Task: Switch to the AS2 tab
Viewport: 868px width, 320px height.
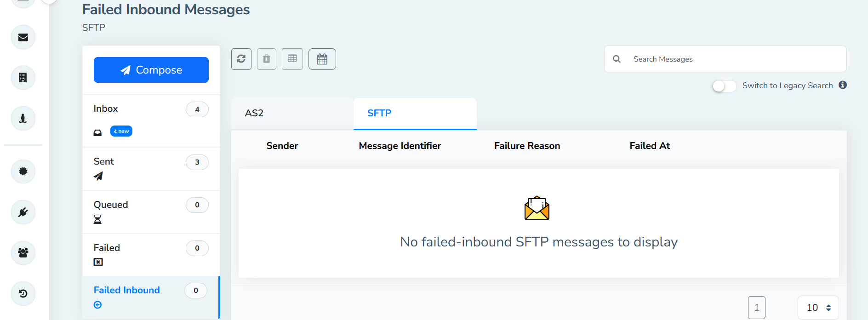Action: [x=254, y=113]
